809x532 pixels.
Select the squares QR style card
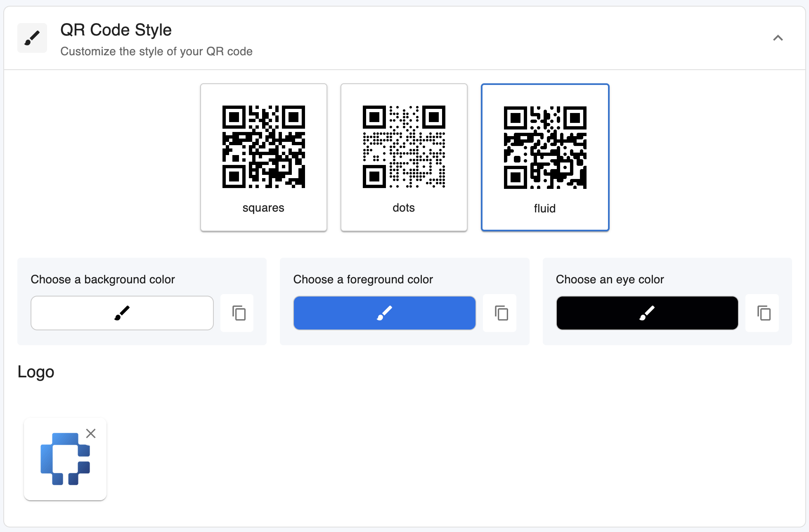click(x=264, y=158)
